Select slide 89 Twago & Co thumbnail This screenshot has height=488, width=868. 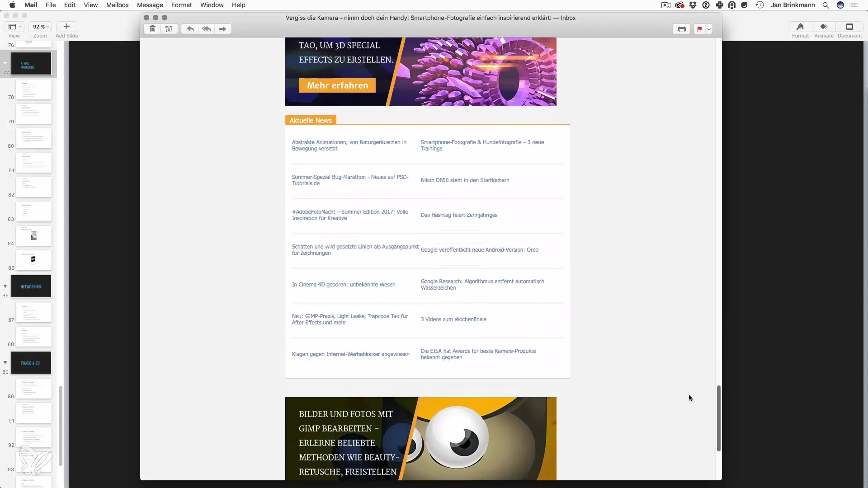(31, 363)
